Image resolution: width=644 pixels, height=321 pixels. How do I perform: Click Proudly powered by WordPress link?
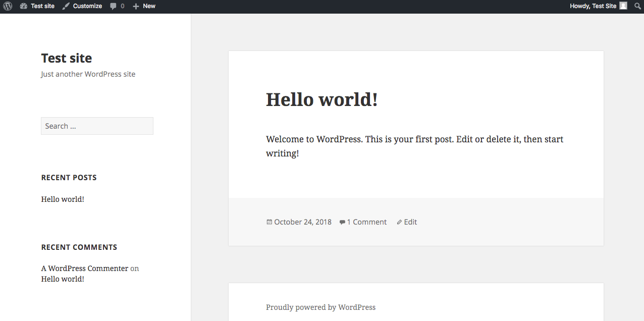tap(321, 307)
